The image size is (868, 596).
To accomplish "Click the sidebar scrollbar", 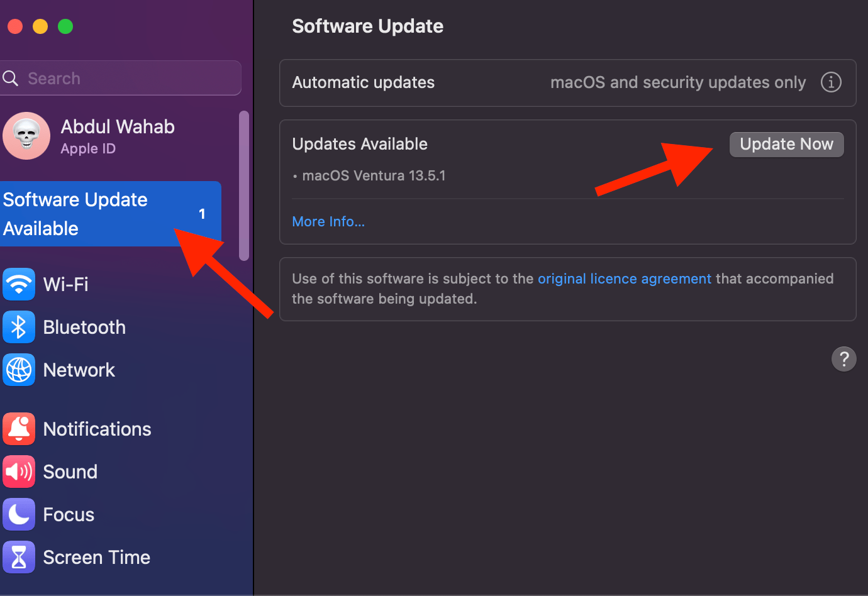I will tap(244, 185).
